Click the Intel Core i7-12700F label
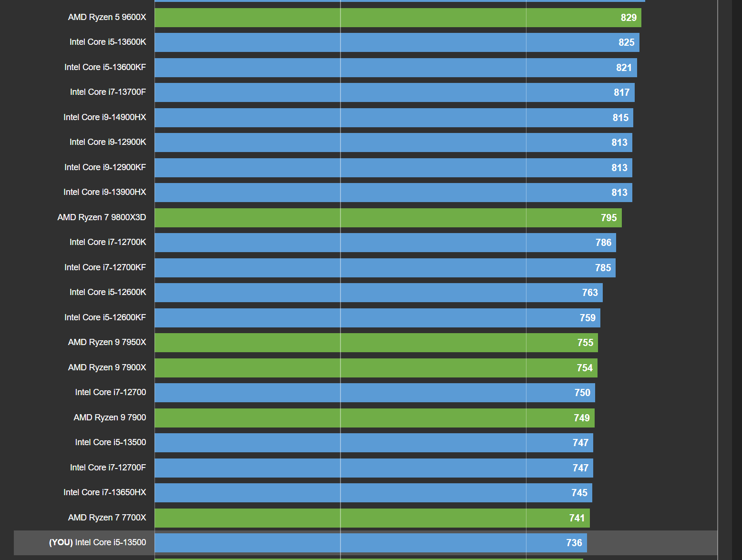The image size is (742, 560). (108, 468)
